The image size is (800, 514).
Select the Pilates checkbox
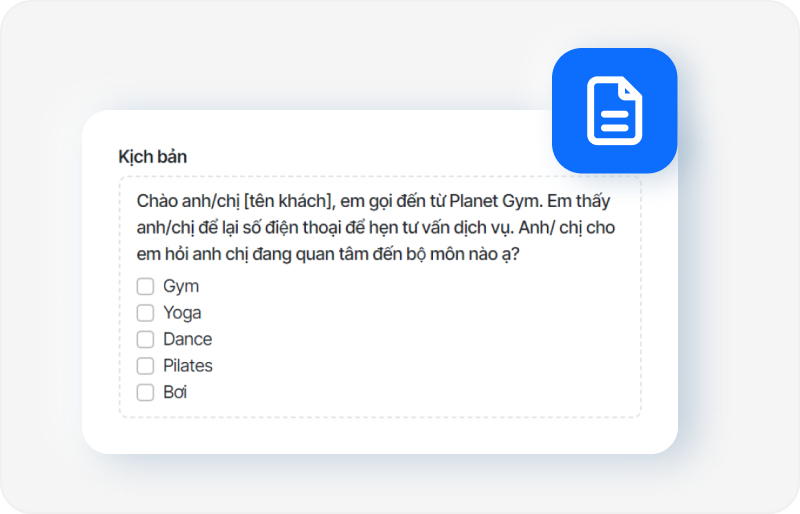pyautogui.click(x=145, y=366)
